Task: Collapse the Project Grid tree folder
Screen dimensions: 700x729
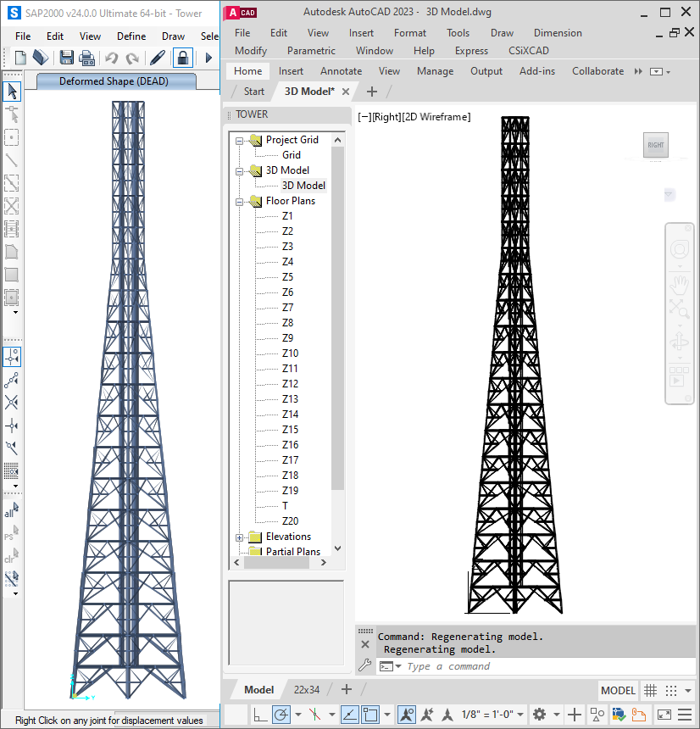Action: pos(239,141)
